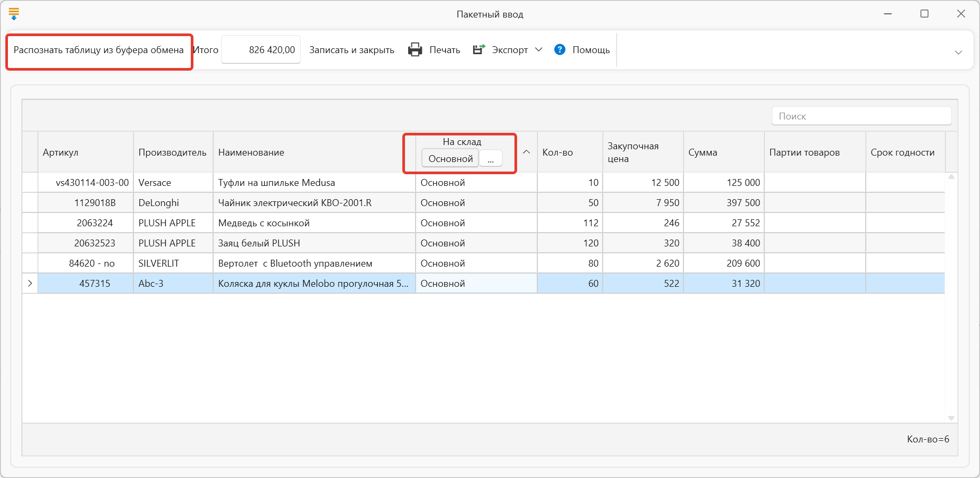This screenshot has height=478, width=980.
Task: Recognize table from clipboard button
Action: coord(99,50)
